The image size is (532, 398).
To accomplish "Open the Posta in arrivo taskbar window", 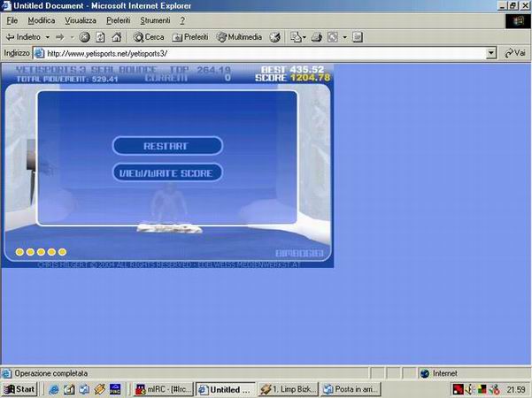I will pos(351,389).
